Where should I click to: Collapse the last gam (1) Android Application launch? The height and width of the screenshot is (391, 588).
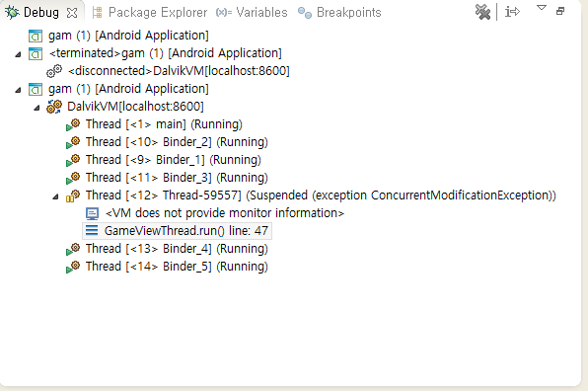coord(18,90)
